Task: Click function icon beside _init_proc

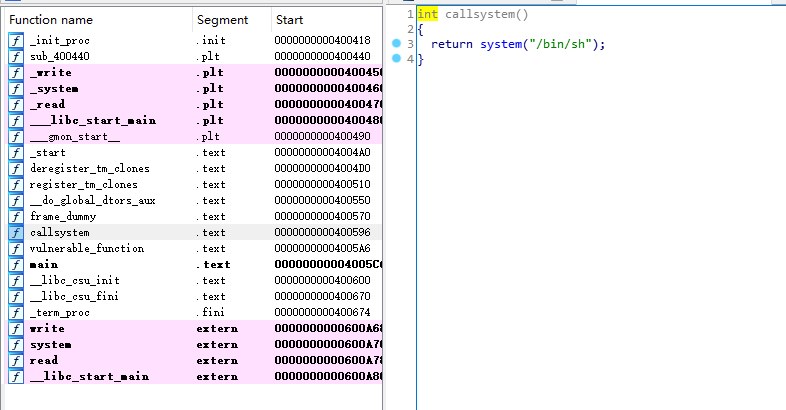Action: (16, 40)
